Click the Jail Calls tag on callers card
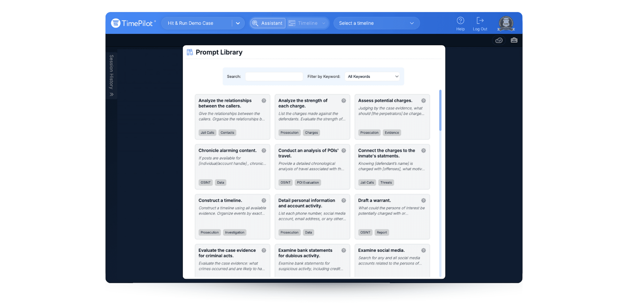Viewport: 644px width, 308px height. pyautogui.click(x=207, y=132)
